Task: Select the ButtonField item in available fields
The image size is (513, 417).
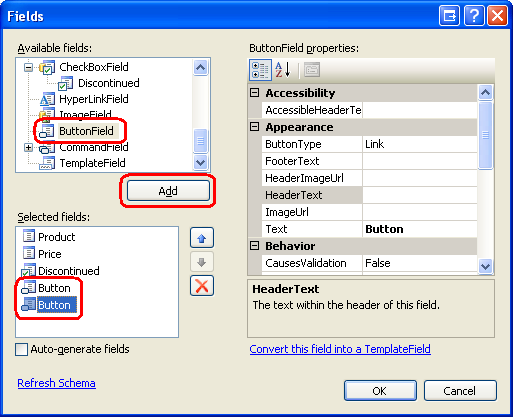Action: (86, 131)
